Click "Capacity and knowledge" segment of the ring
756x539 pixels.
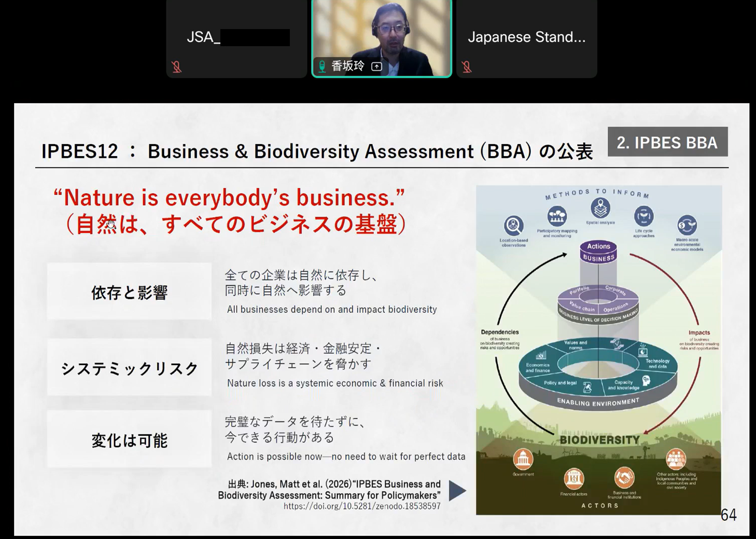tap(623, 385)
